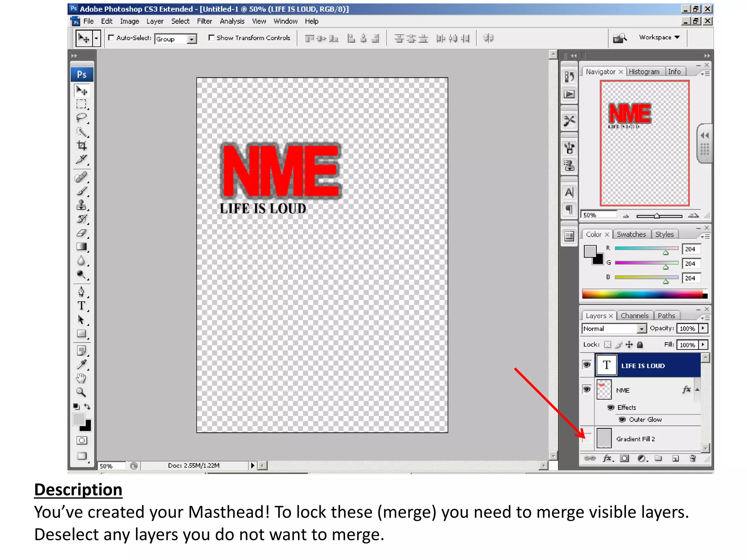Select the Brush tool

[x=81, y=191]
